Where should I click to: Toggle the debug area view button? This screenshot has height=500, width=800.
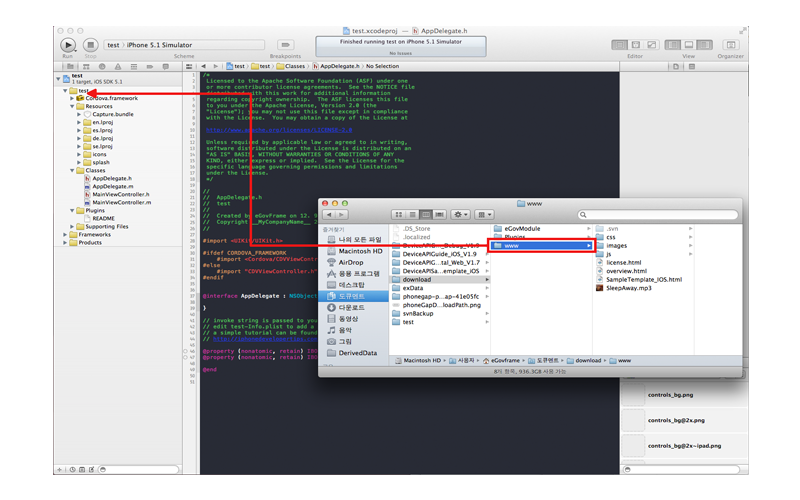[688, 45]
